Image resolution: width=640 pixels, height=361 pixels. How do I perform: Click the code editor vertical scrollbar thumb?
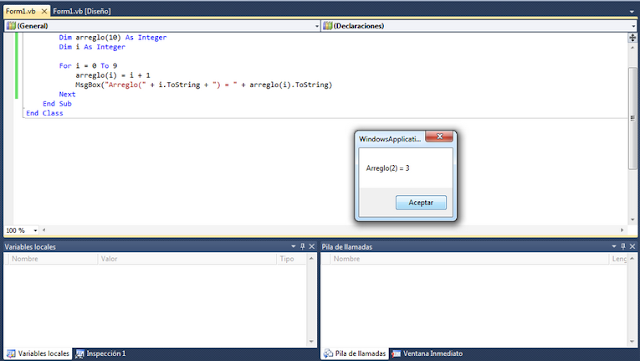632,118
